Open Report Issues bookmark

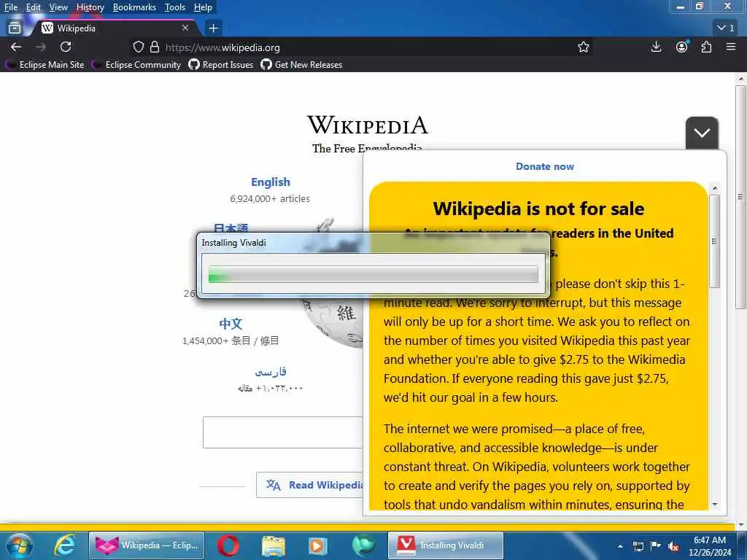click(221, 65)
